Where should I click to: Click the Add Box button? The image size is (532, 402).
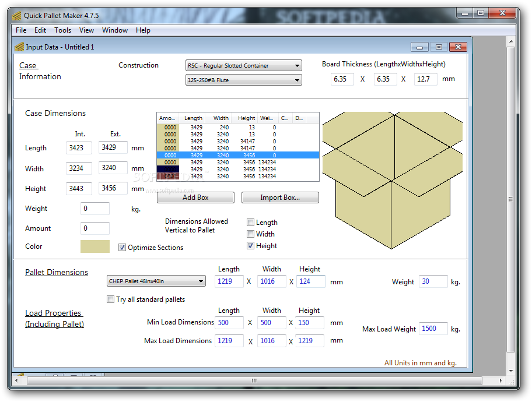coord(196,198)
